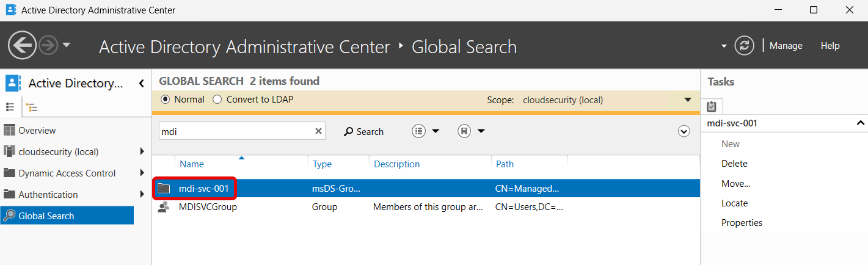Click the Tasks clipboard icon

point(711,106)
